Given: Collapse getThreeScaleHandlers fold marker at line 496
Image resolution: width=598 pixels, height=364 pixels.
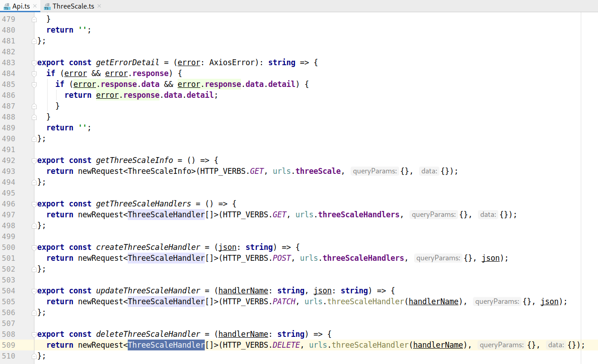Looking at the screenshot, I should coord(34,204).
